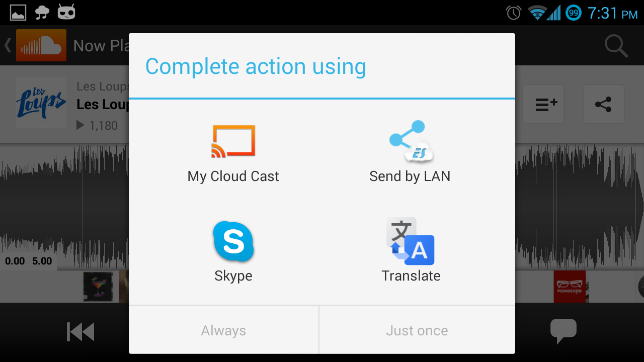Go back using the header chevron

coord(8,45)
